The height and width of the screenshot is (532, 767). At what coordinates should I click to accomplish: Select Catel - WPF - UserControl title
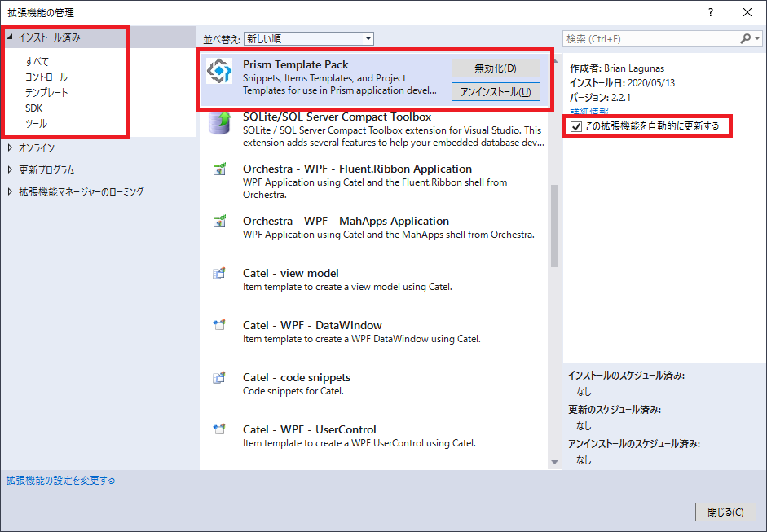309,429
